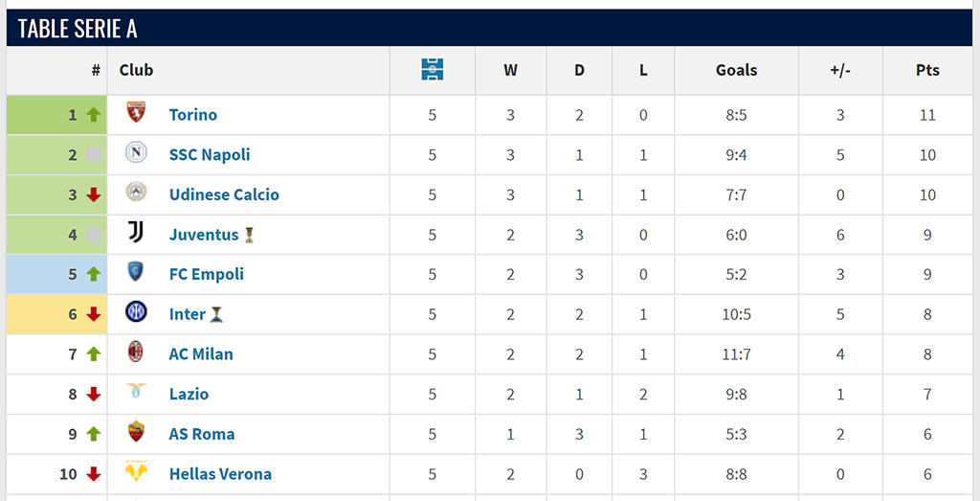The width and height of the screenshot is (980, 501).
Task: Click the Juventus logo icon
Action: click(x=136, y=233)
